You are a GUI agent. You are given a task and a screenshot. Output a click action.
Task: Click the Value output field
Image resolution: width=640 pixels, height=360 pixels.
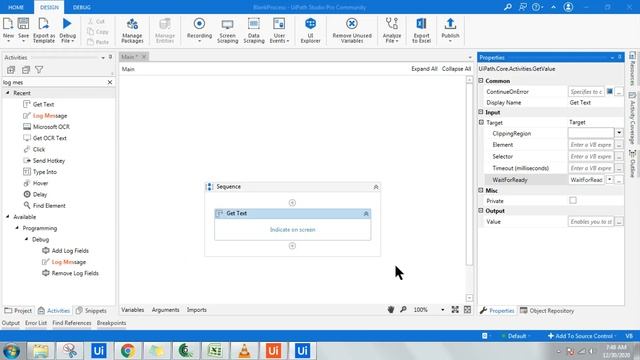coord(591,222)
